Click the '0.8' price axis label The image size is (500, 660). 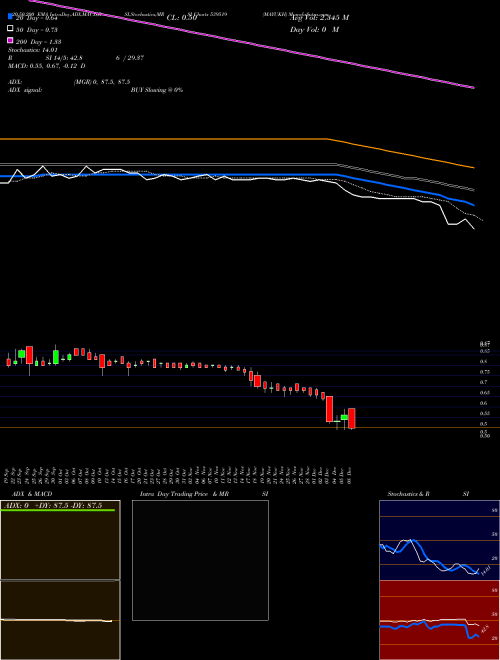[483, 362]
